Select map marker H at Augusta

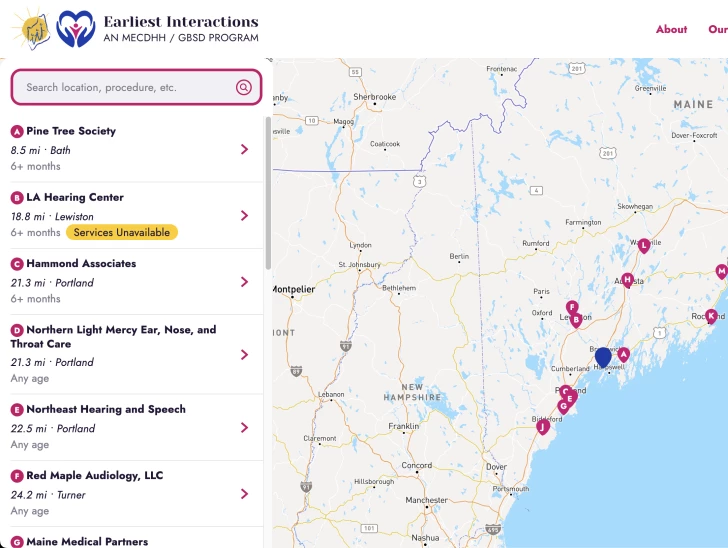[628, 280]
